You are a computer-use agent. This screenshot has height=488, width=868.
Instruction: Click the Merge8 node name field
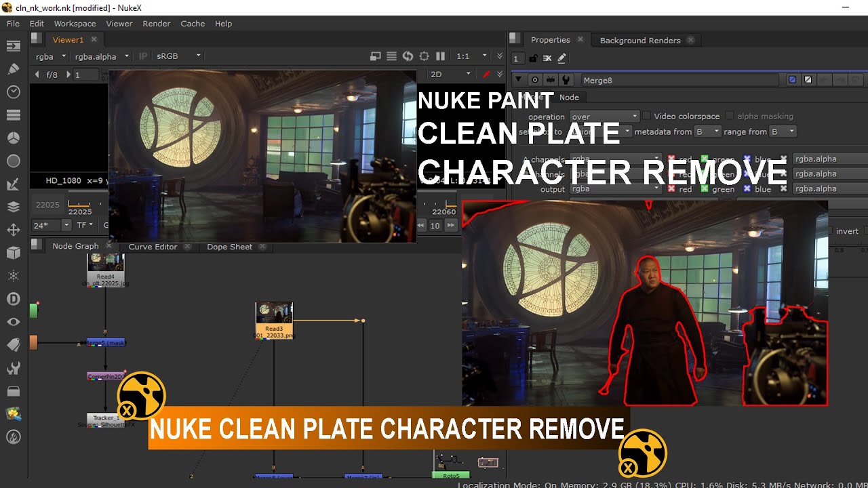pyautogui.click(x=679, y=80)
